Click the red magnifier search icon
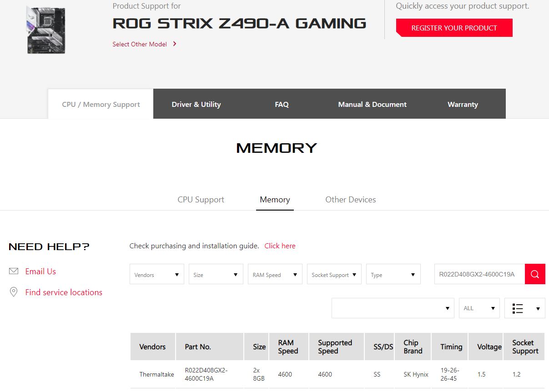Viewport: 549px width, 392px height. pos(535,274)
